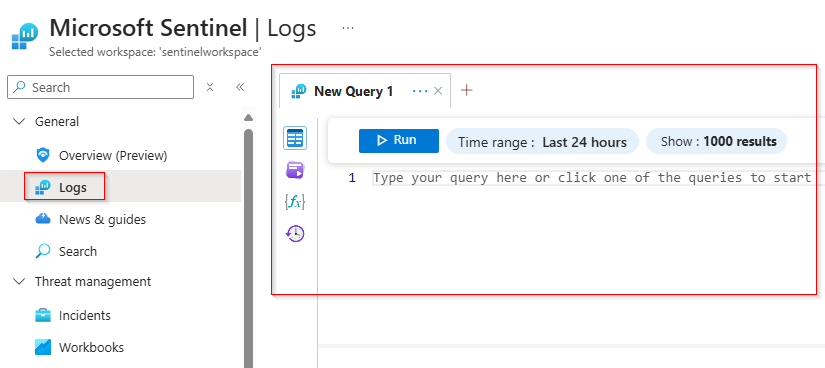The width and height of the screenshot is (825, 368).
Task: Run the query
Action: 399,141
